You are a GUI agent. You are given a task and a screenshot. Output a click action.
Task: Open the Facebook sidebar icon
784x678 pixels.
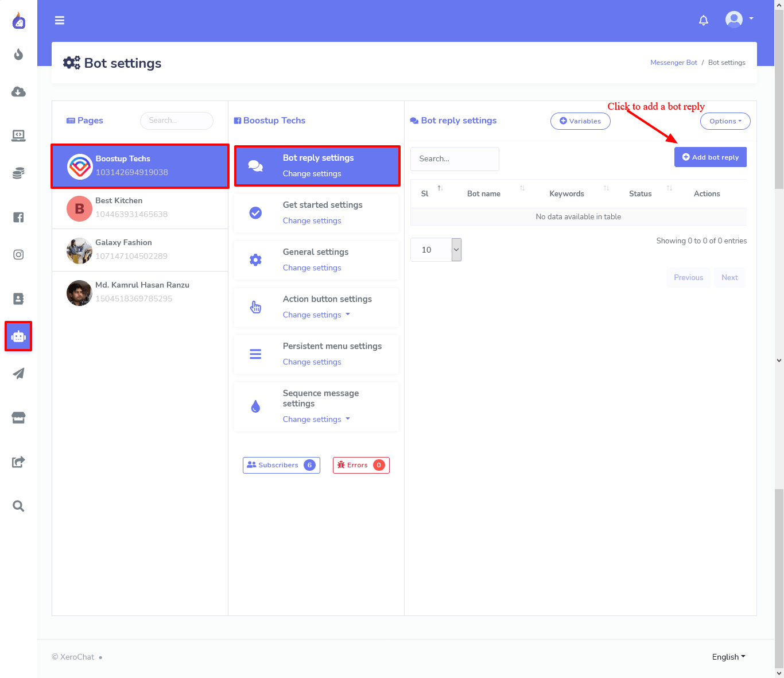[18, 217]
